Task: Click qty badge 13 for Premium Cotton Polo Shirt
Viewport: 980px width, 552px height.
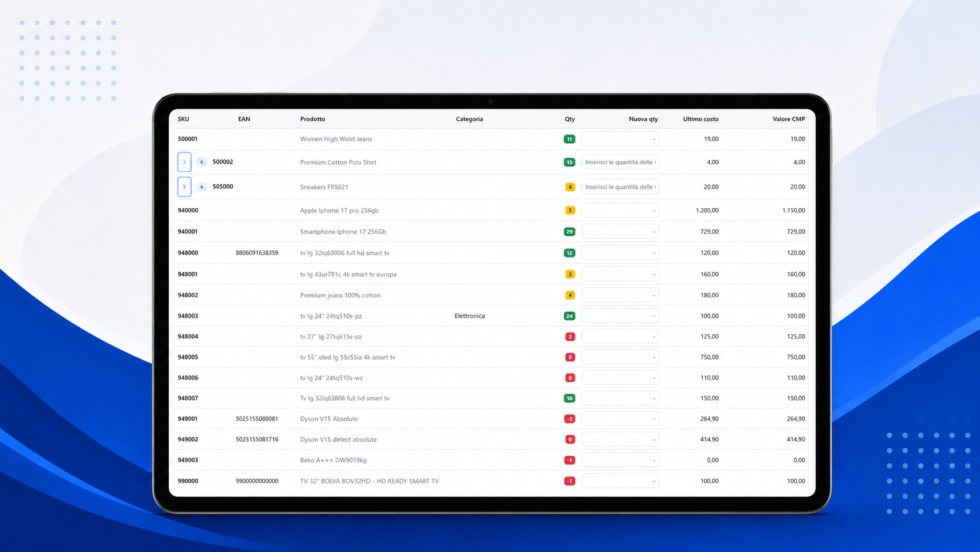Action: [x=569, y=162]
